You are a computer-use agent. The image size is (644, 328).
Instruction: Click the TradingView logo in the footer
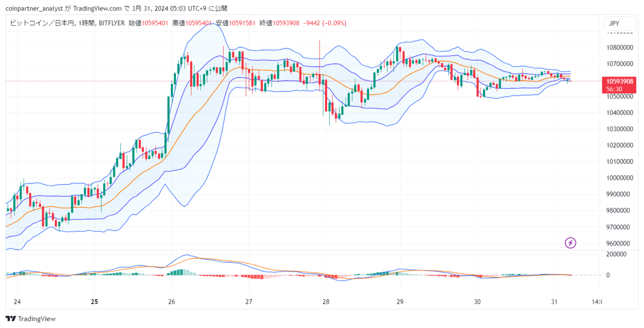(x=31, y=319)
